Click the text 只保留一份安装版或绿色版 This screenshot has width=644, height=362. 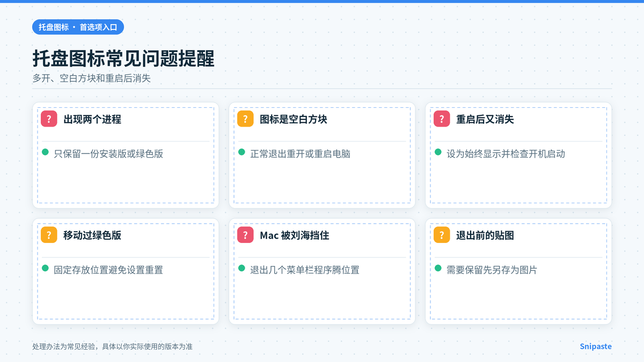[108, 154]
